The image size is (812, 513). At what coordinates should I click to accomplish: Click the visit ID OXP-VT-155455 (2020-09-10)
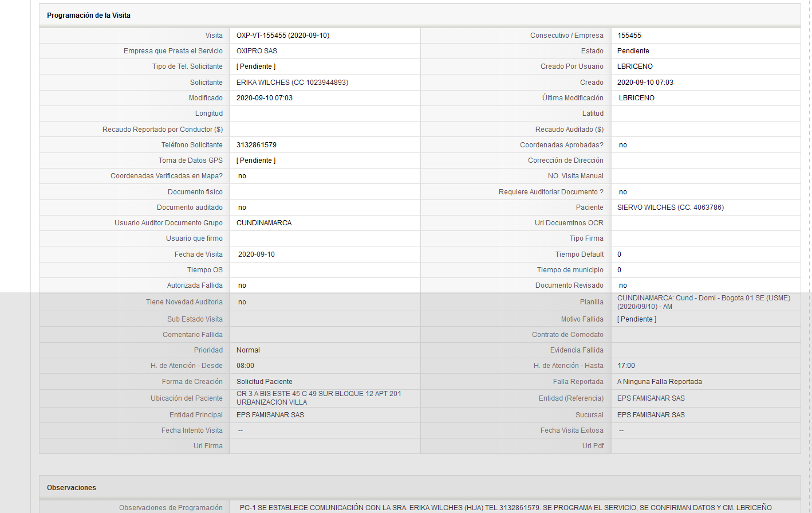click(x=283, y=36)
